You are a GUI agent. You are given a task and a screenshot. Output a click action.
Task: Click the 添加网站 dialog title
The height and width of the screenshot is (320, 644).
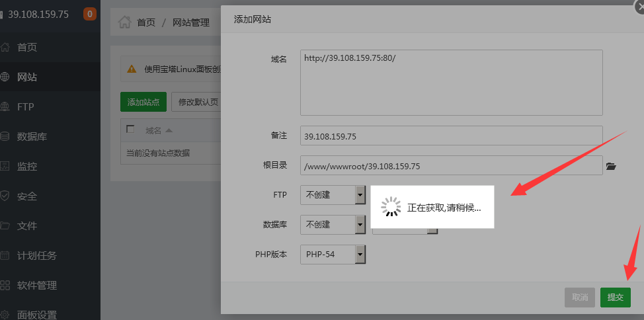[x=252, y=19]
